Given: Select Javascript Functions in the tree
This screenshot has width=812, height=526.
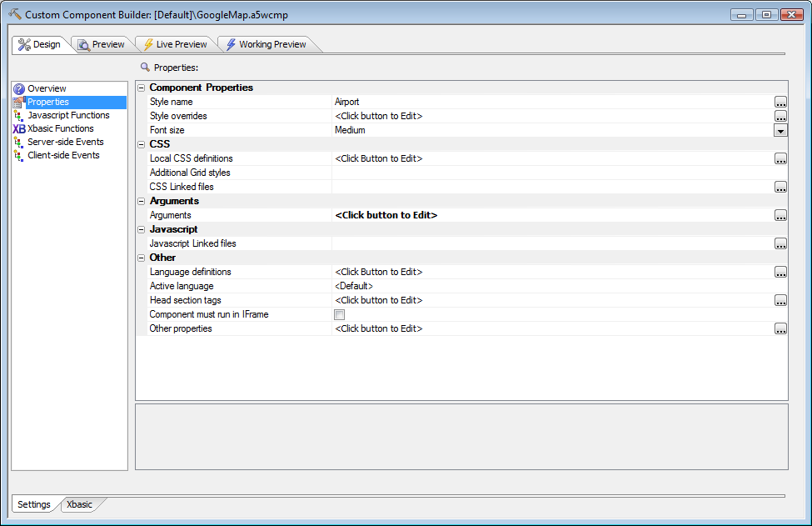Looking at the screenshot, I should tap(68, 116).
